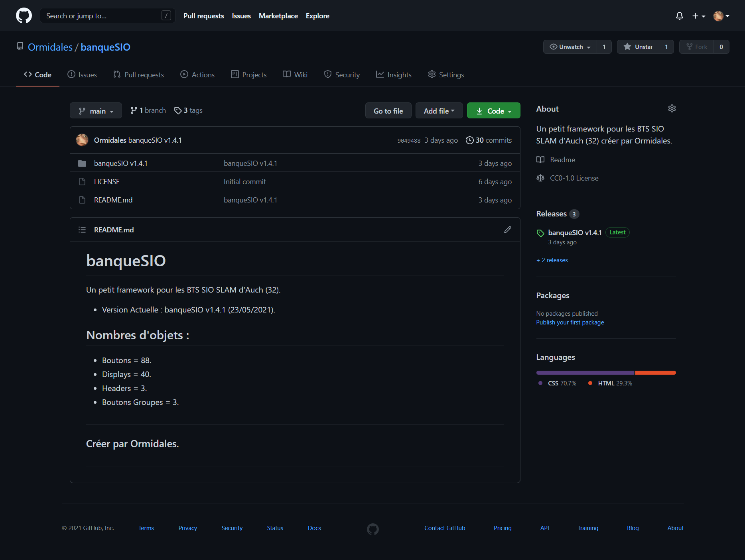Click the purple CSS language bar segment
Image resolution: width=745 pixels, height=560 pixels.
585,373
